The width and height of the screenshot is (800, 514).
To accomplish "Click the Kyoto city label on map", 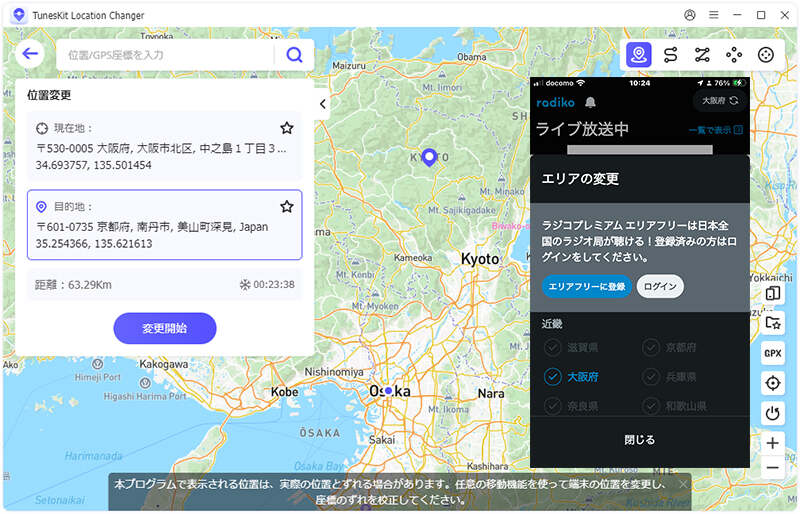I will (x=480, y=259).
